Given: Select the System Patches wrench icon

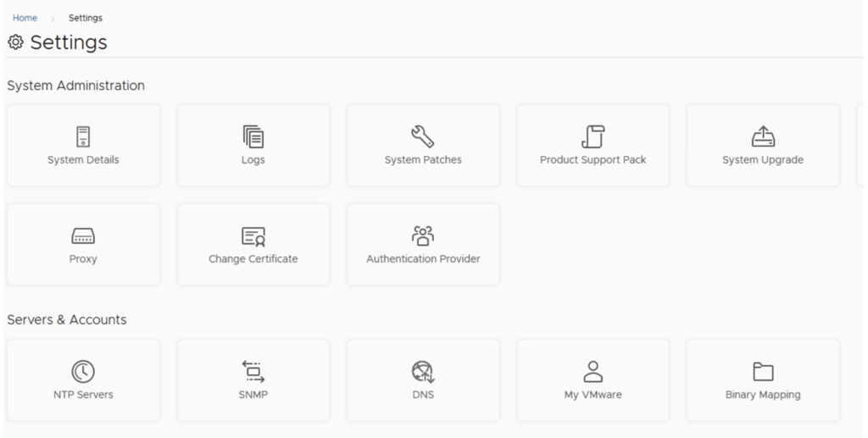Looking at the screenshot, I should 423,136.
